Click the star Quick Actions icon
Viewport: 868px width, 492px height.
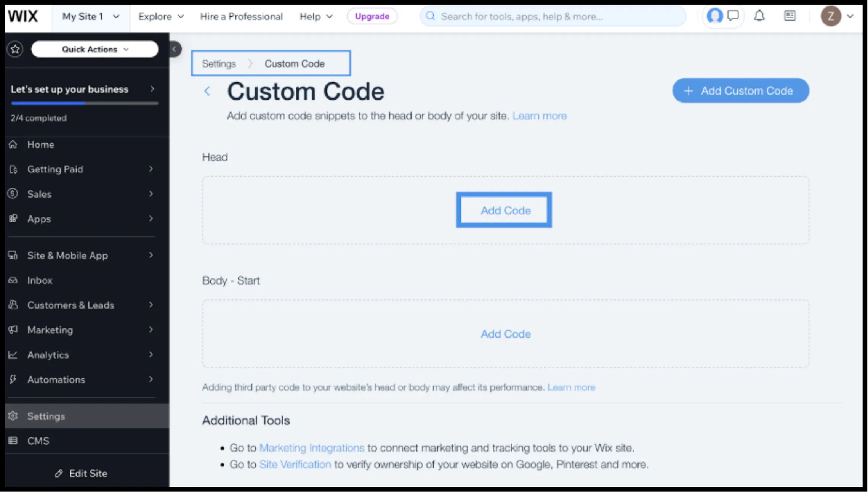(x=15, y=49)
